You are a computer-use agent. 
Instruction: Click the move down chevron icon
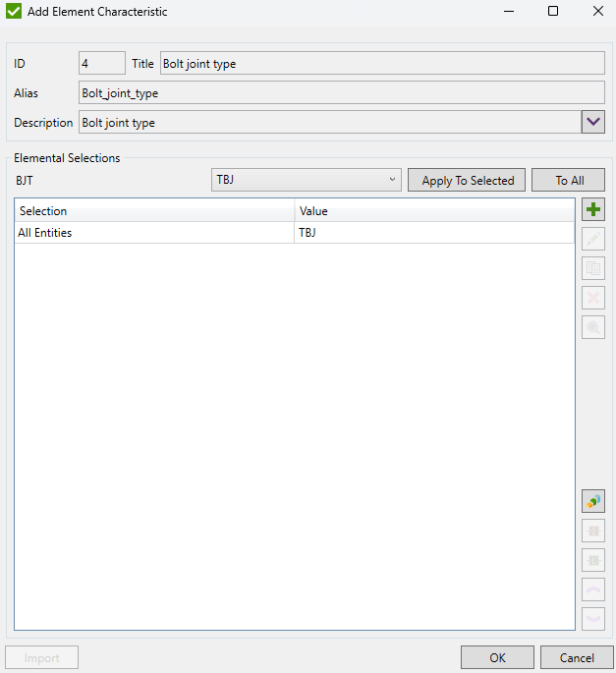(593, 619)
